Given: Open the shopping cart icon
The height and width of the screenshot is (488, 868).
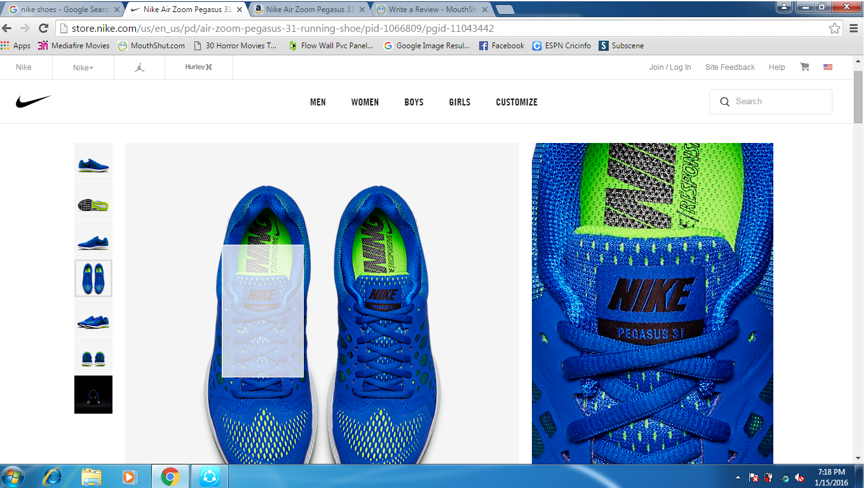Looking at the screenshot, I should point(804,67).
